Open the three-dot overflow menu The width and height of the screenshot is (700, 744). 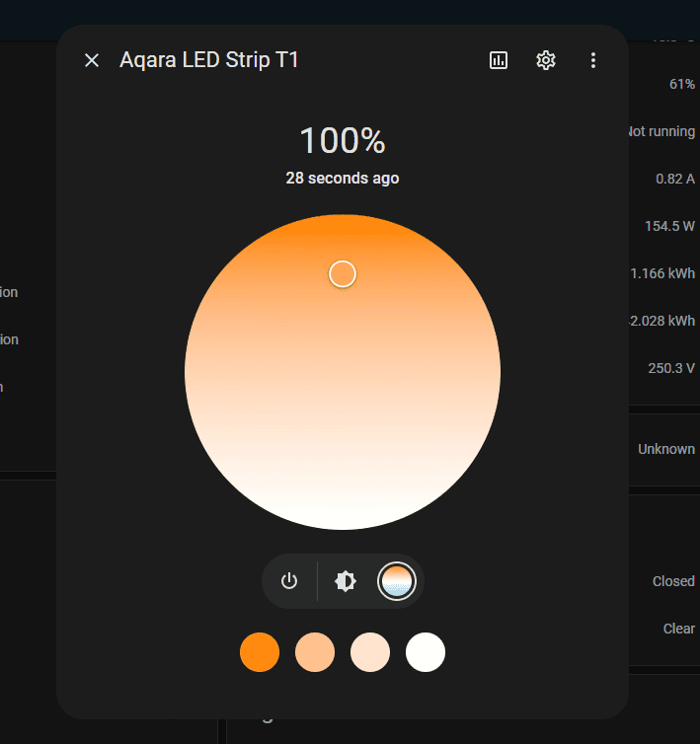coord(593,60)
